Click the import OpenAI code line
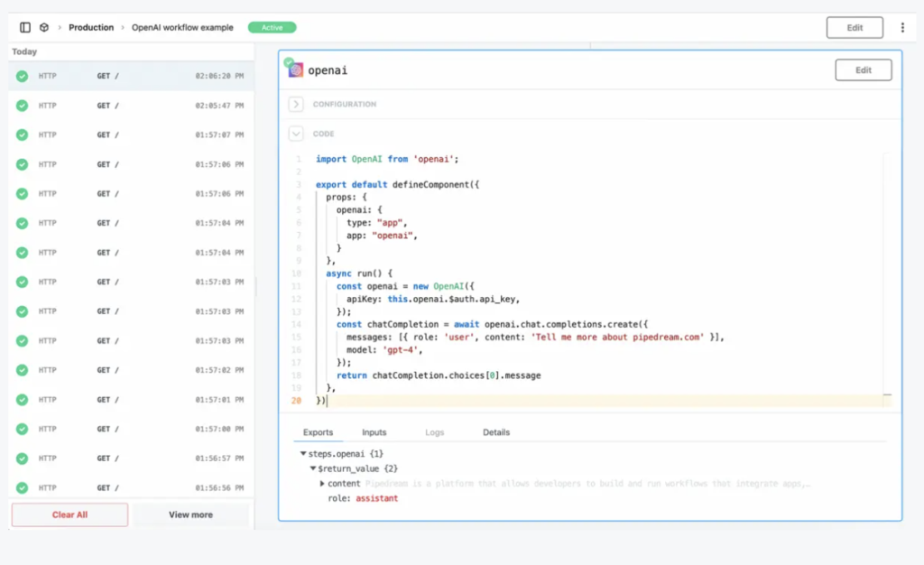This screenshot has height=565, width=924. pos(387,159)
